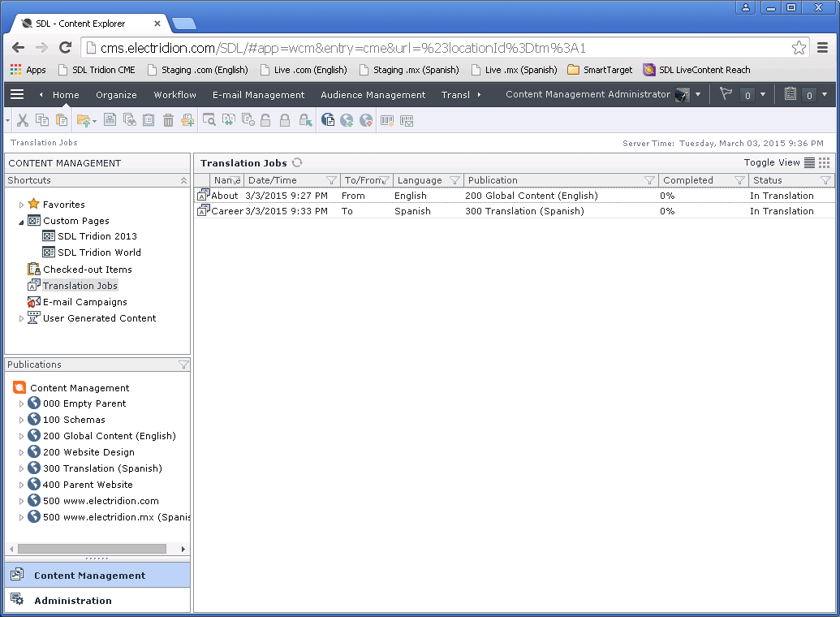This screenshot has width=840, height=617.
Task: Click the Publications horizontal scrollbar
Action: point(92,549)
